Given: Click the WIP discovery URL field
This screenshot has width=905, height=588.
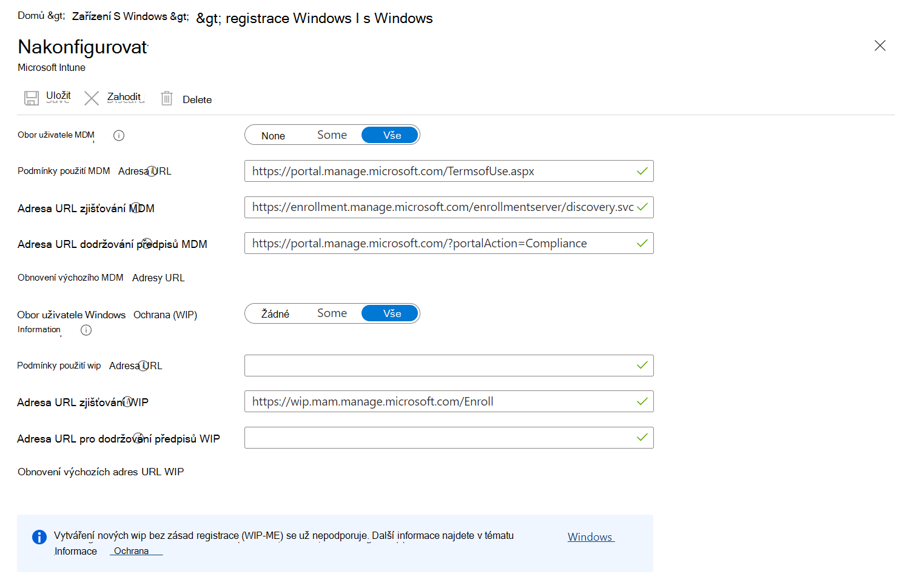Looking at the screenshot, I should [449, 401].
